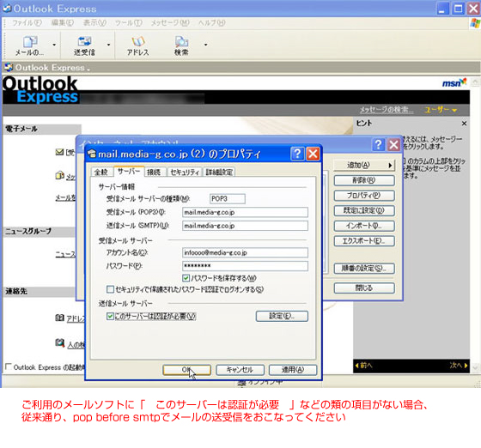This screenshot has height=448, width=481.
Task: Open the ツール(T) menu
Action: [129, 23]
